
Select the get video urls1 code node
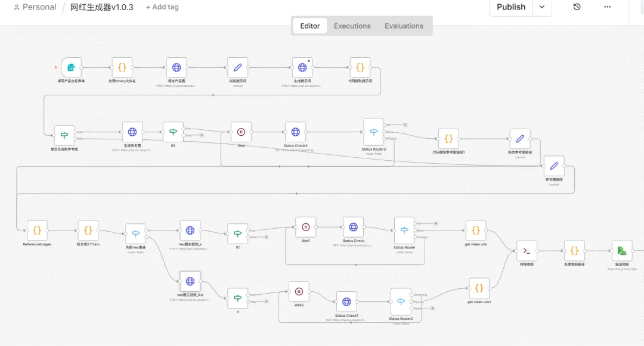pyautogui.click(x=479, y=288)
